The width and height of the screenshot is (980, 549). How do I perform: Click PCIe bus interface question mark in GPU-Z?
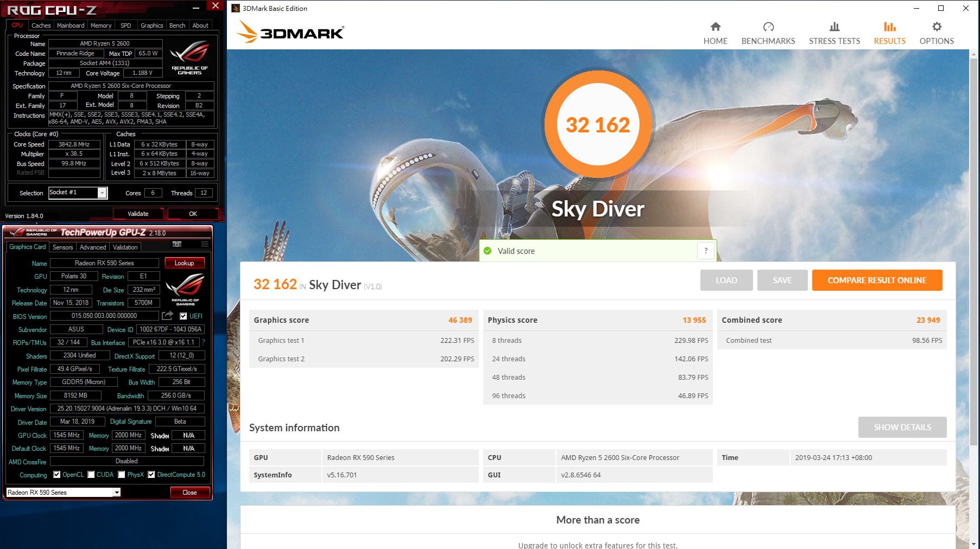point(204,342)
